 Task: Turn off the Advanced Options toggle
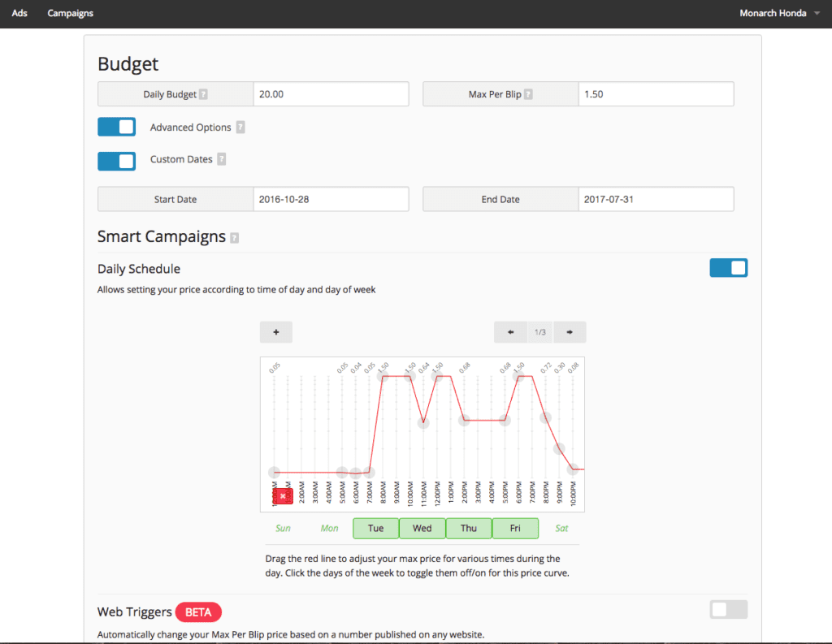[x=116, y=128]
